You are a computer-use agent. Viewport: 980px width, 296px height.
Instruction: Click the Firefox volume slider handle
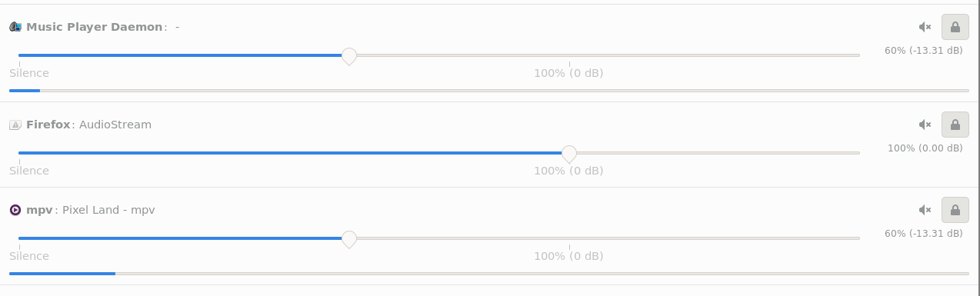[x=569, y=154]
